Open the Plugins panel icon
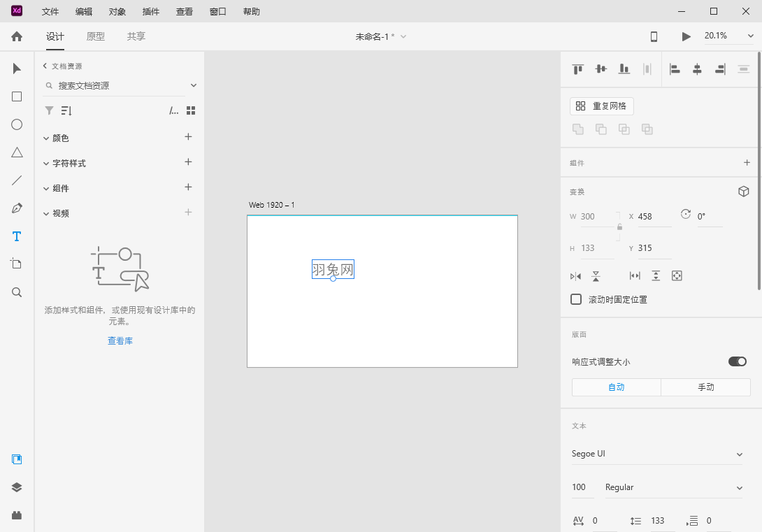762x532 pixels. pyautogui.click(x=17, y=515)
